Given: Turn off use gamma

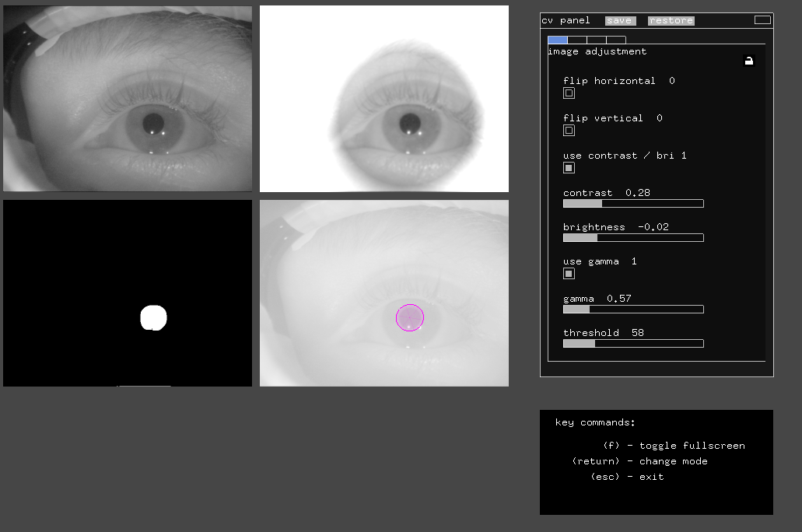Looking at the screenshot, I should (569, 273).
